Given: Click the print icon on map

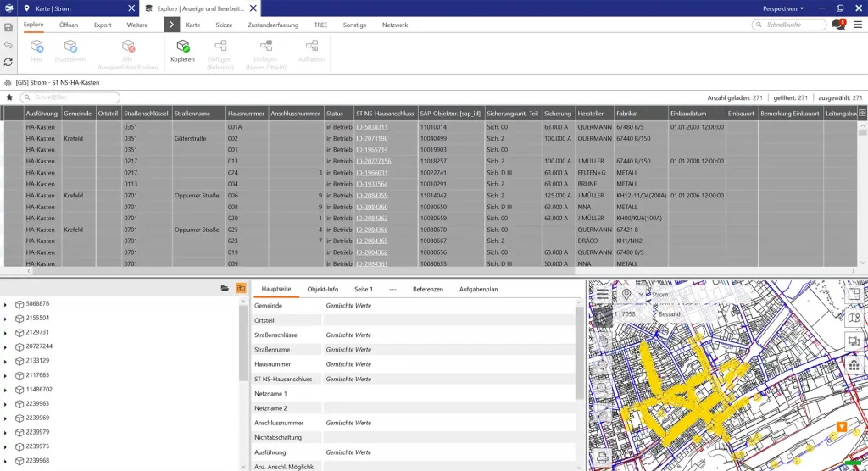Looking at the screenshot, I should click(603, 458).
